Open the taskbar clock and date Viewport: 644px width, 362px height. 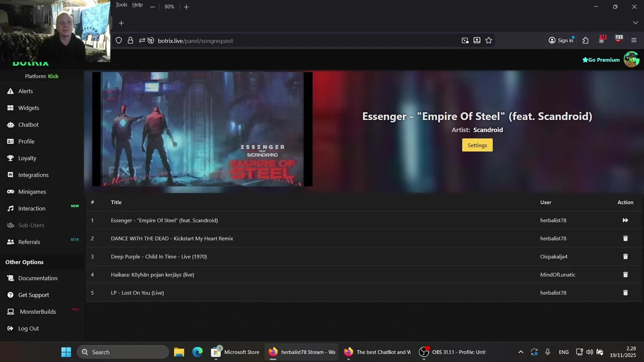point(623,352)
